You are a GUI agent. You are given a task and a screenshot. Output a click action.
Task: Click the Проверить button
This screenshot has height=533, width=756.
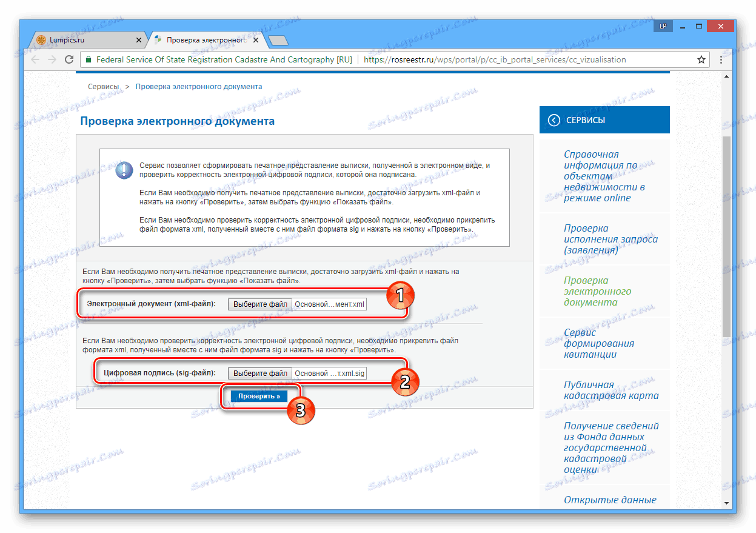(259, 396)
